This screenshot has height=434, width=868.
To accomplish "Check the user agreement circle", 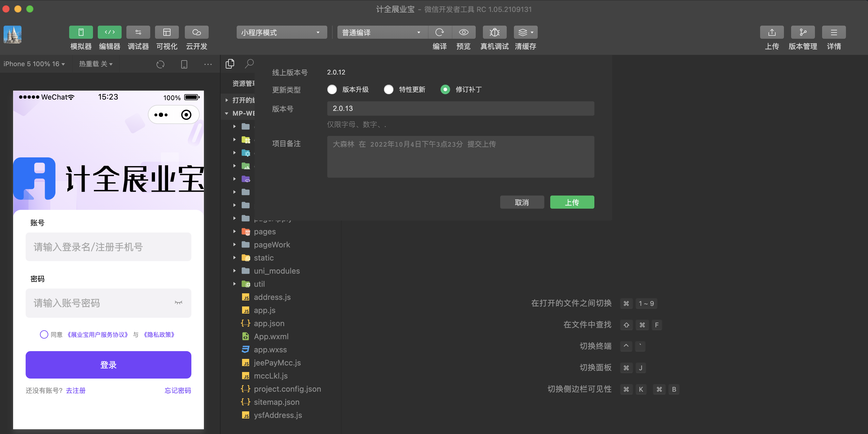I will coord(44,335).
